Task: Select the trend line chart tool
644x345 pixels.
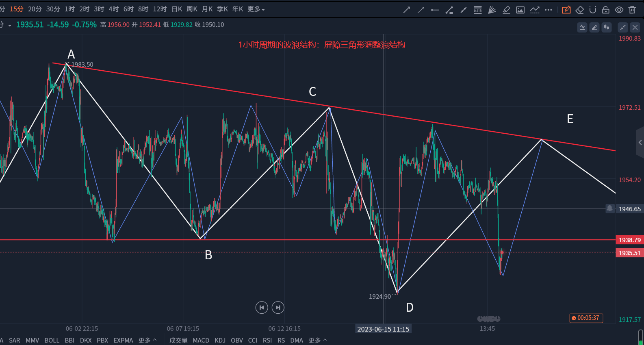Action: (535, 10)
